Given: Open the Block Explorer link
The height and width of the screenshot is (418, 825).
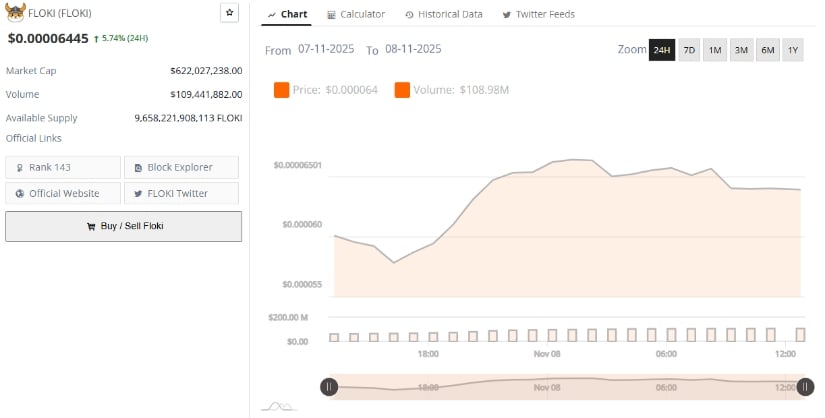Looking at the screenshot, I should click(181, 167).
